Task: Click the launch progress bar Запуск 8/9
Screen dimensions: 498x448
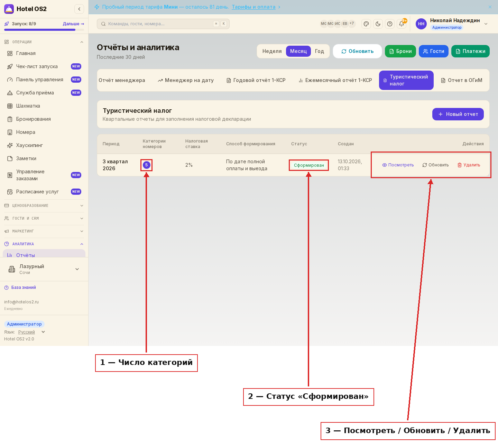Action: coord(44,30)
